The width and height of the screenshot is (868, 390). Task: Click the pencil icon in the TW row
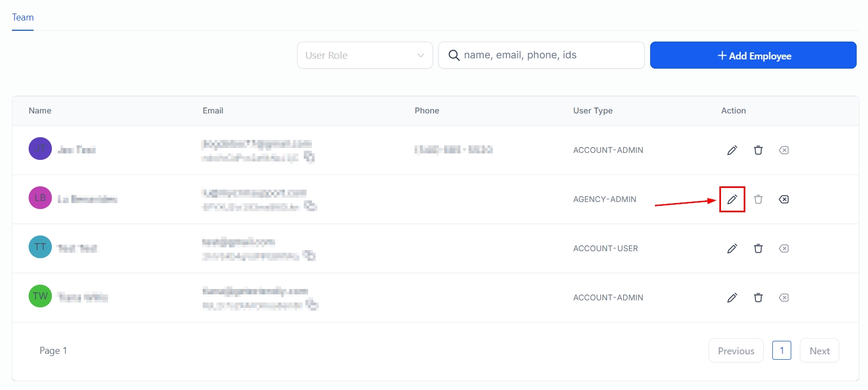[732, 298]
